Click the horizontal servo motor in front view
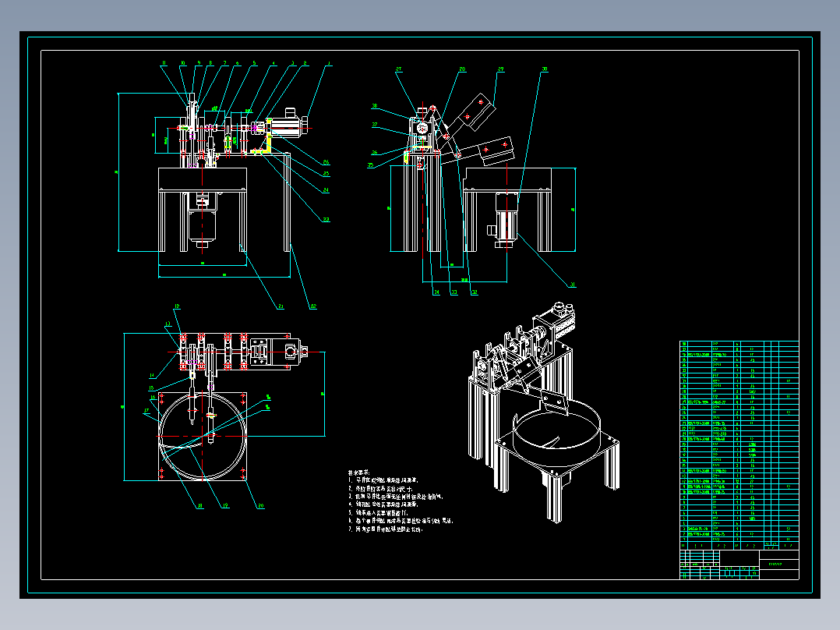840x630 pixels. (x=288, y=122)
